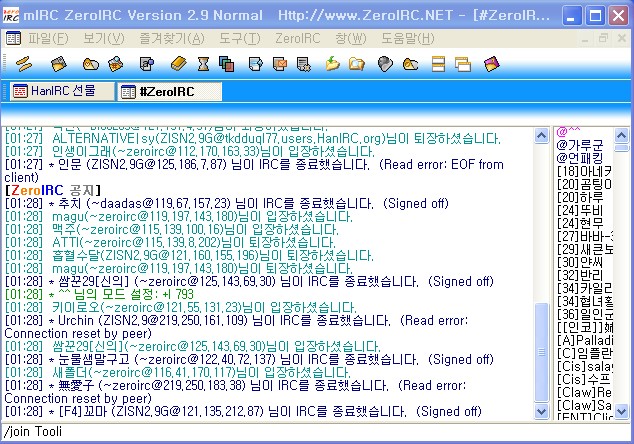634x444 pixels.
Task: Select nickname [Cis]sala in the user list
Action: 584,366
